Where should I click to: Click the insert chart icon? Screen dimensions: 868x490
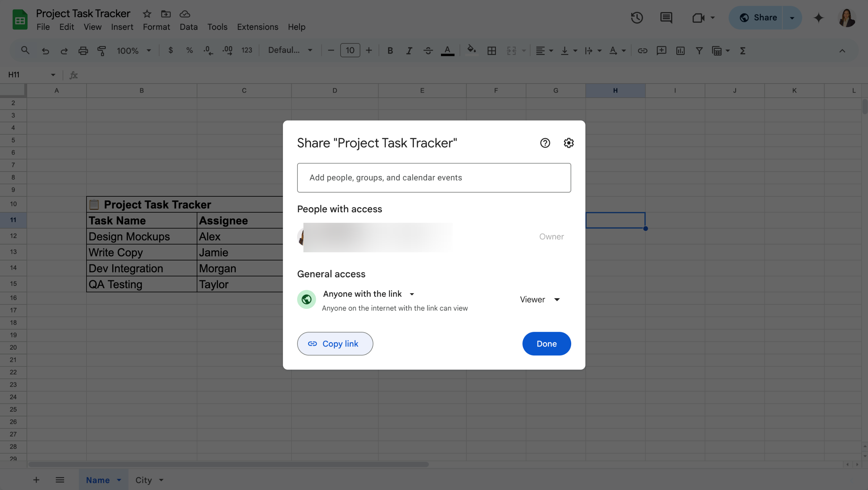[x=680, y=51]
